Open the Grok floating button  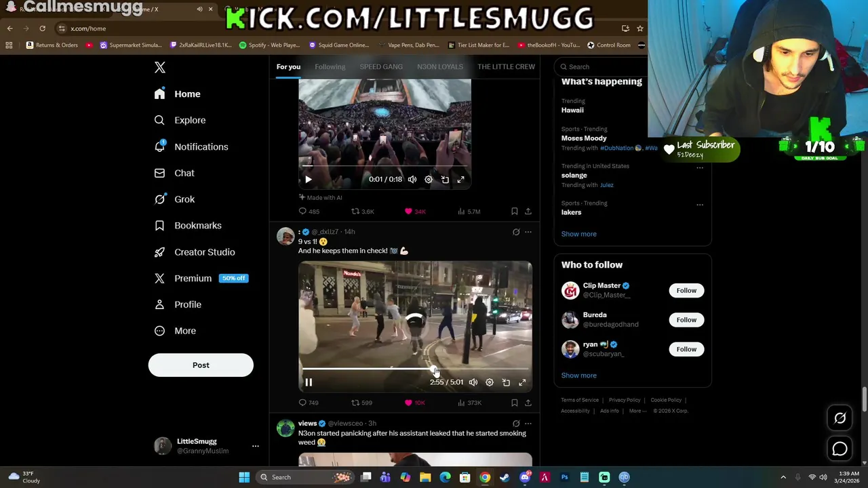840,418
